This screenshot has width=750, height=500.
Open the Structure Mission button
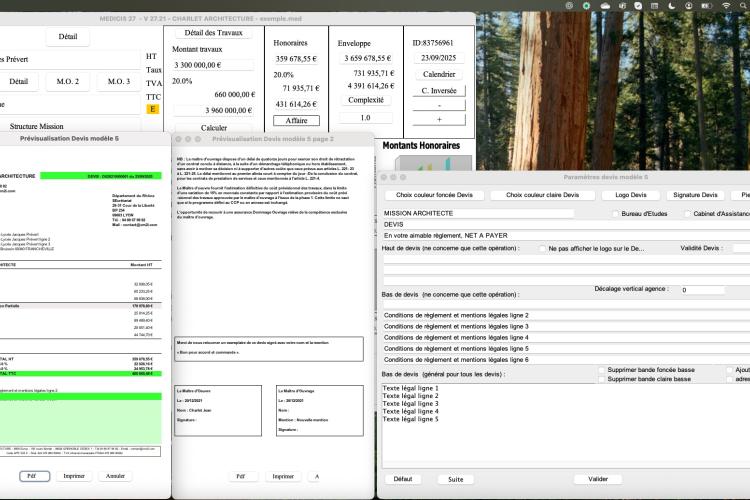[x=36, y=126]
